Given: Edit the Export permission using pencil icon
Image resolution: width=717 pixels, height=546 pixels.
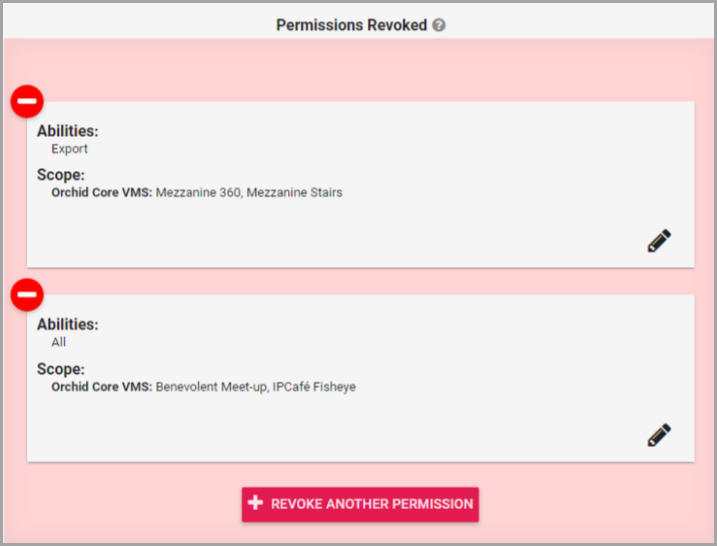Looking at the screenshot, I should coord(658,241).
